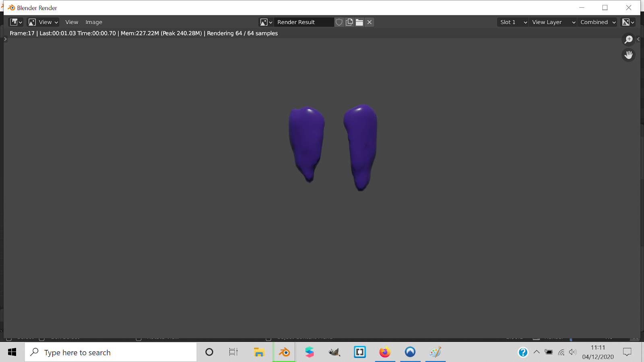Click the left purple rendered object
Image resolution: width=644 pixels, height=362 pixels.
coord(307,144)
